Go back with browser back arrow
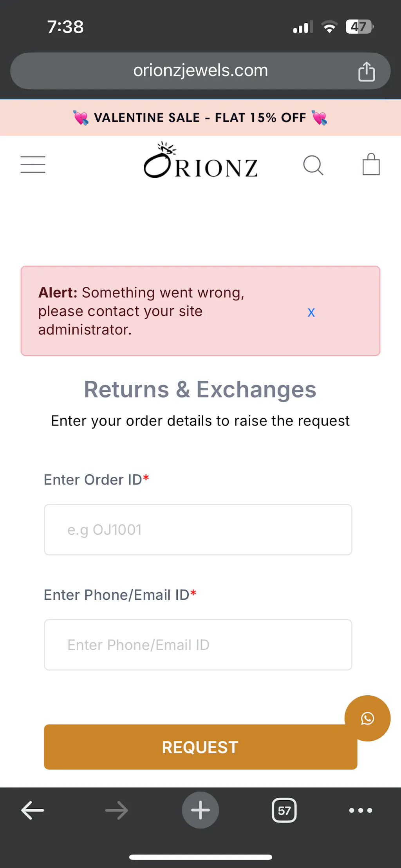Viewport: 401px width, 868px height. point(33,810)
